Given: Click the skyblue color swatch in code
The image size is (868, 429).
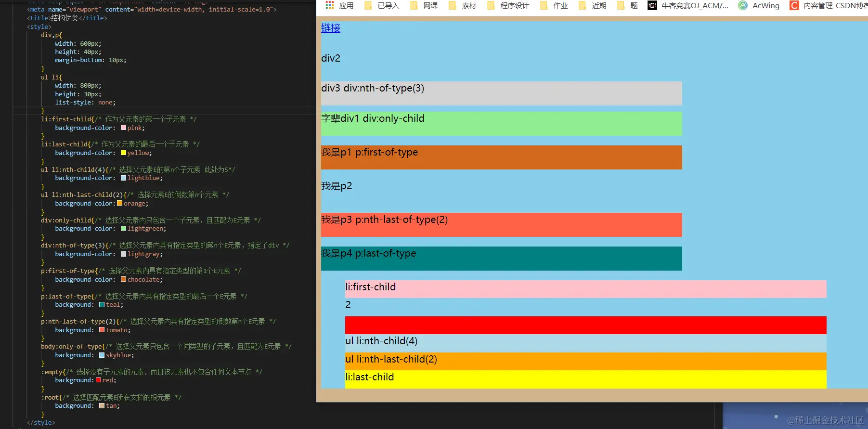Looking at the screenshot, I should 102,355.
